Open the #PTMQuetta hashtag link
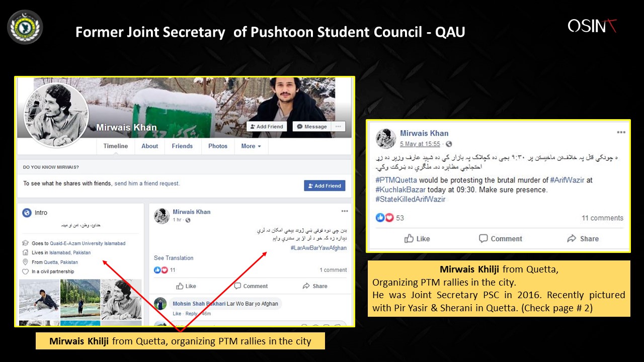 (396, 180)
